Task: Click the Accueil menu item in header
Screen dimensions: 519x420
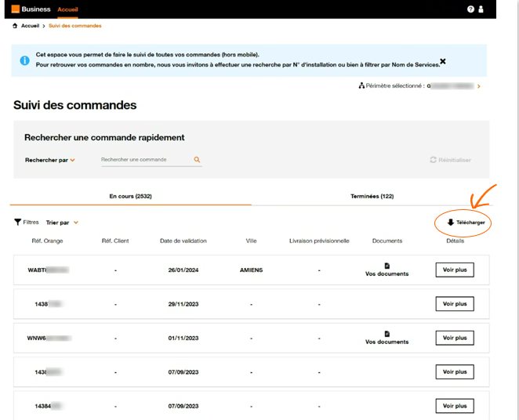Action: (67, 9)
